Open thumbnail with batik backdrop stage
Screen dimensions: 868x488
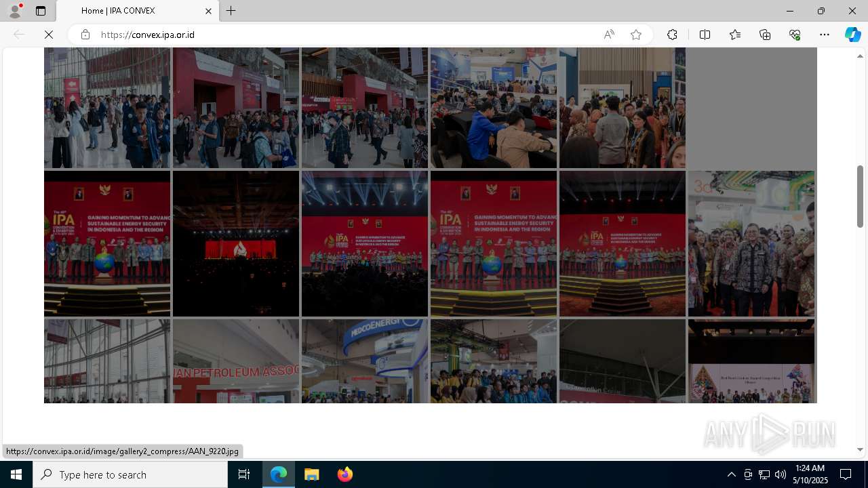tap(751, 361)
